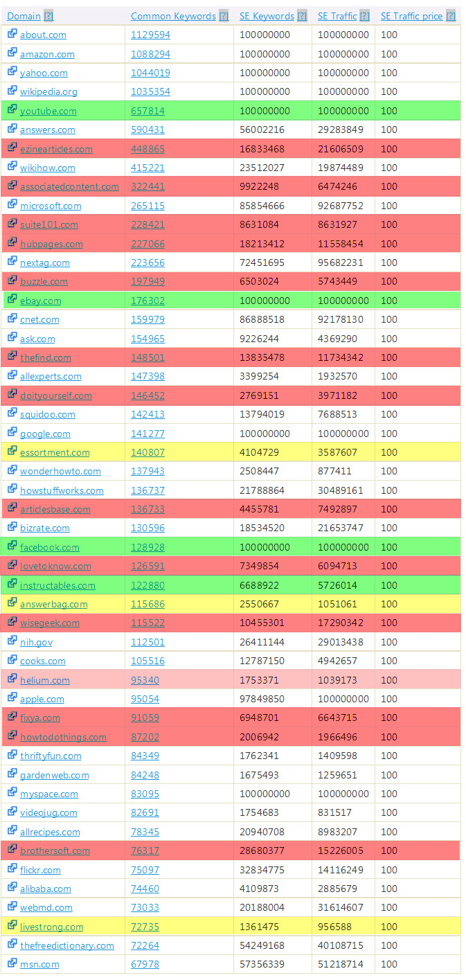Select SE Keywords value 28680377
The image size is (466, 980).
click(262, 850)
